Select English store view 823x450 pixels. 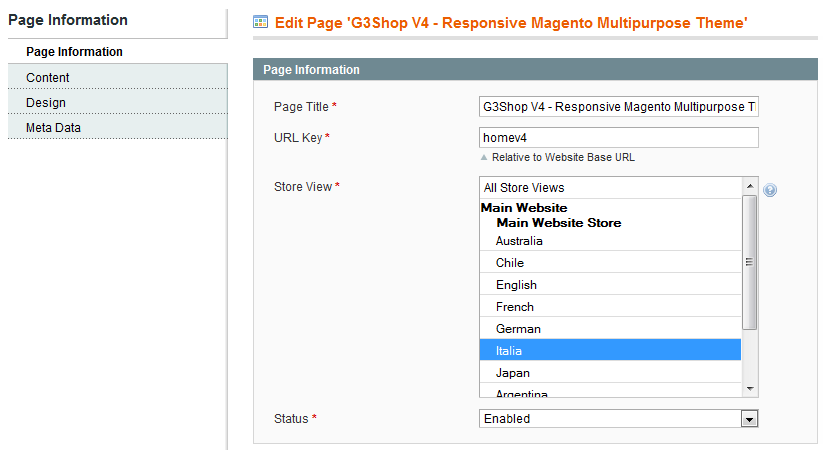point(610,285)
